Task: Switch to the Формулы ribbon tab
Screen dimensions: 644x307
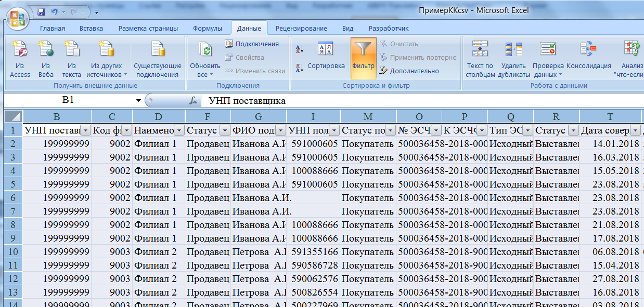Action: click(208, 28)
